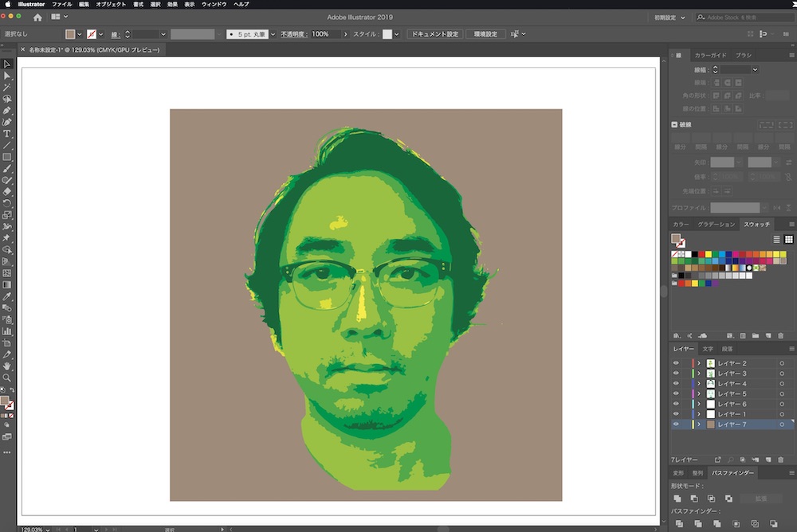
Task: Select the Pen tool
Action: point(7,110)
